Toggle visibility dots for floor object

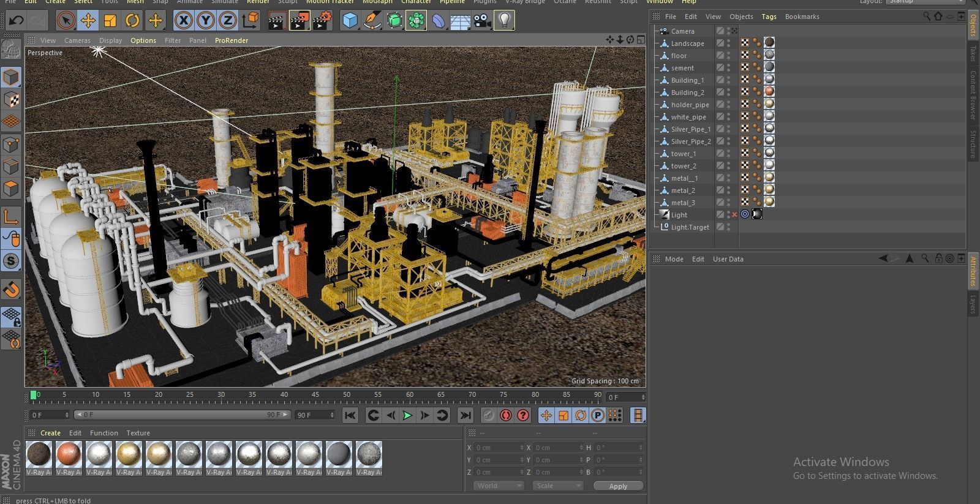coord(728,56)
